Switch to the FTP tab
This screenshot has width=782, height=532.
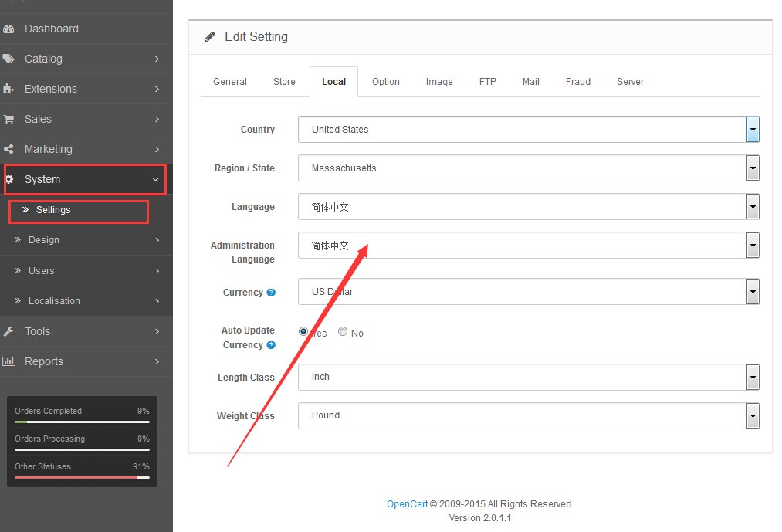(x=488, y=81)
